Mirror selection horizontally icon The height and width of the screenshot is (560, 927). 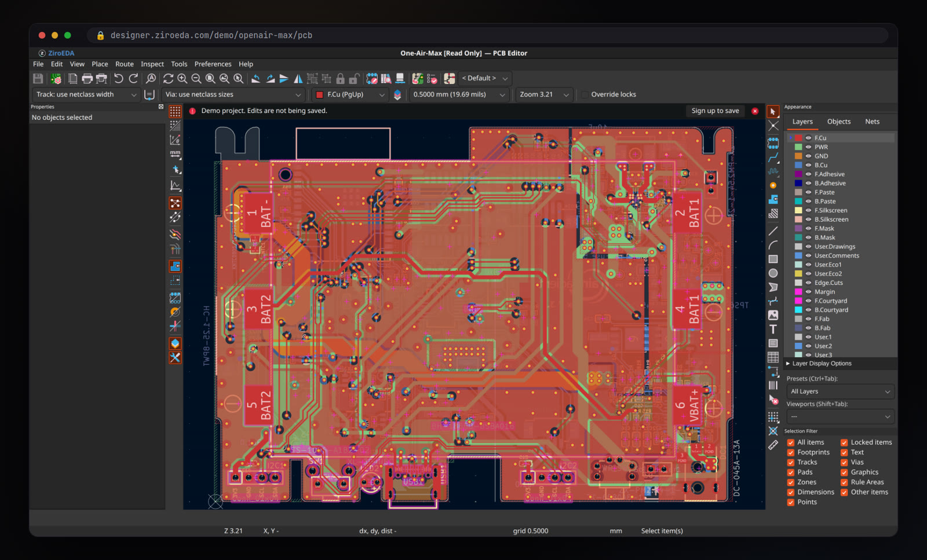(298, 78)
